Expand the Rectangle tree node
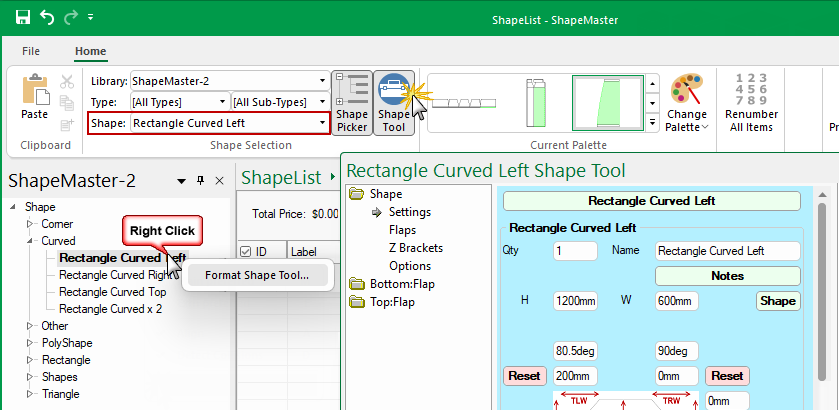 29,360
